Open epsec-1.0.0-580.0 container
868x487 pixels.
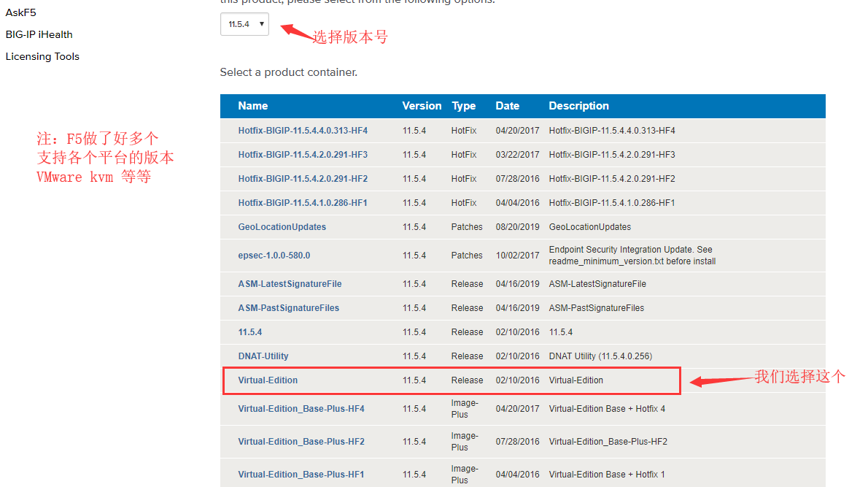tap(274, 256)
